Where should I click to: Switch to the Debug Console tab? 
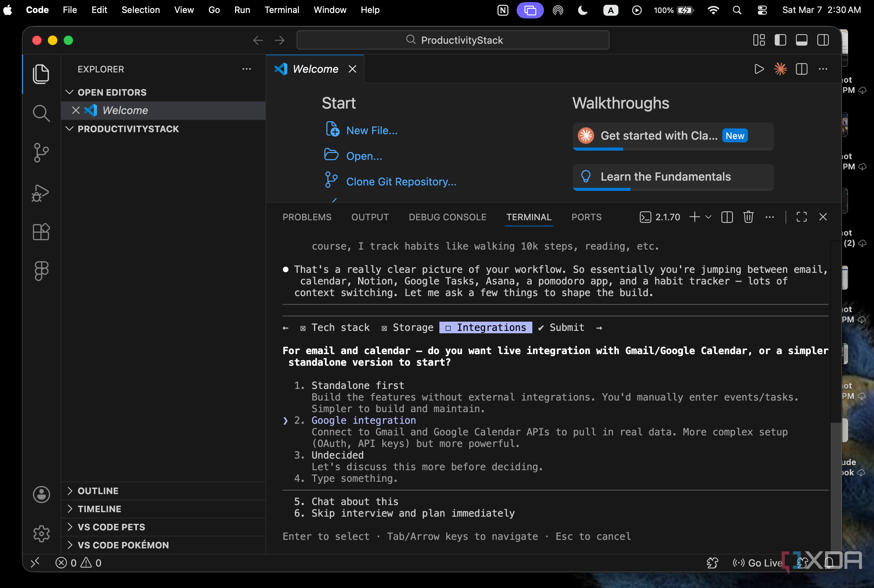click(x=447, y=217)
